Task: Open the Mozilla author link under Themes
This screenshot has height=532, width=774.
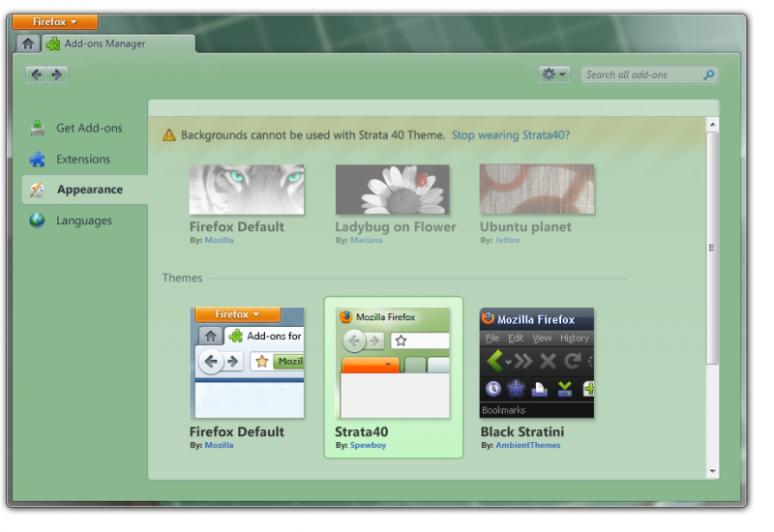Action: [219, 445]
